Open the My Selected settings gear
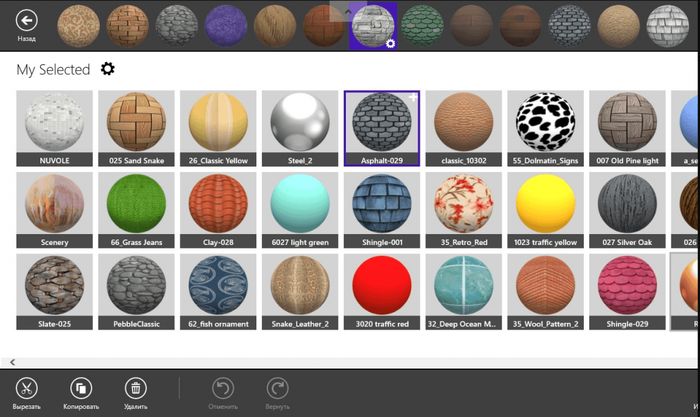 coord(108,69)
